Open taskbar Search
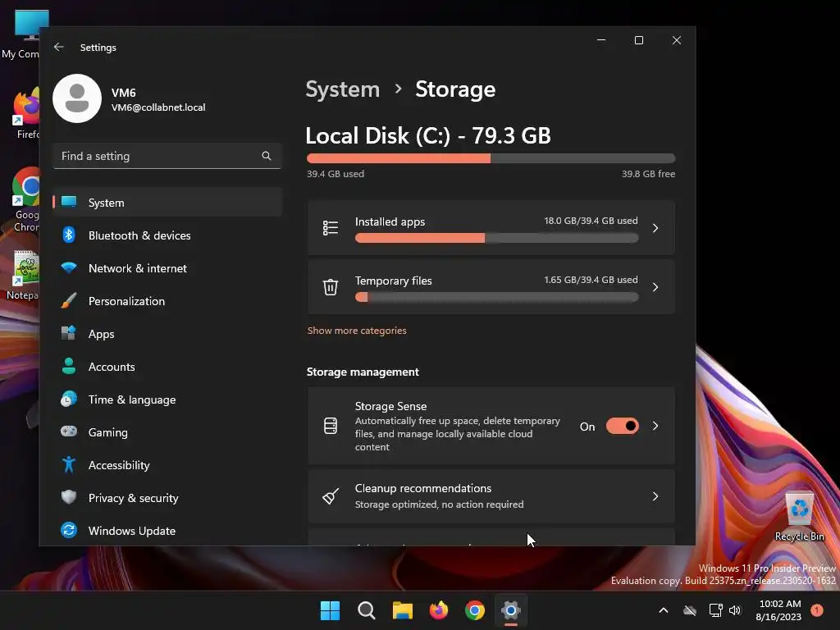 (x=367, y=610)
